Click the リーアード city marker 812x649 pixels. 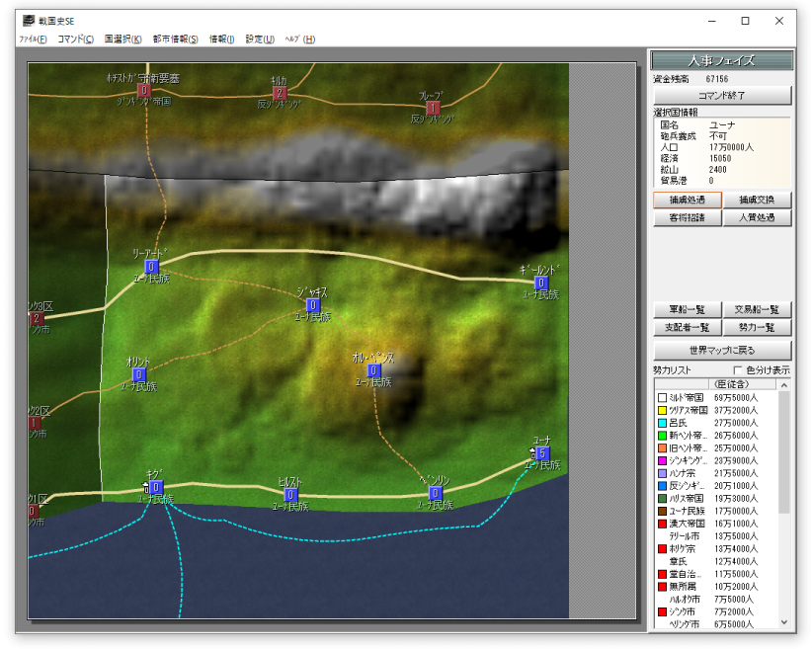(x=151, y=267)
